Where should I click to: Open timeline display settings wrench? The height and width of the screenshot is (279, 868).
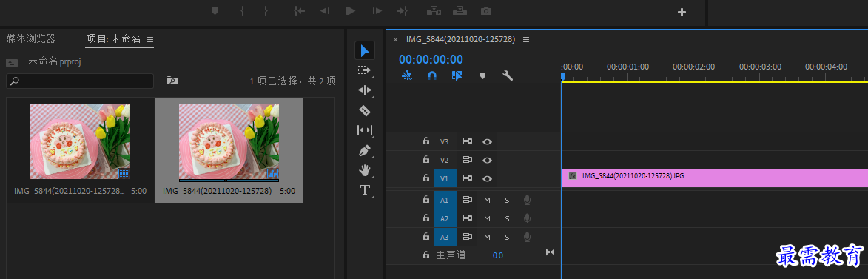(x=508, y=75)
